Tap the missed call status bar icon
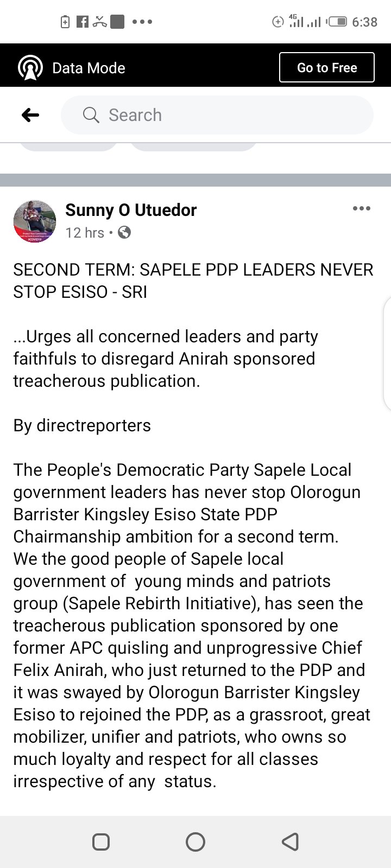This screenshot has width=391, height=868. (99, 22)
